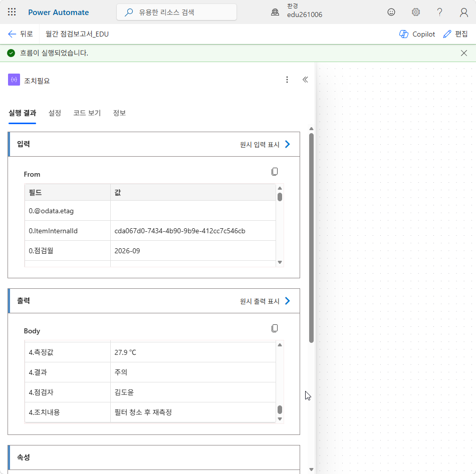Click the From table scrollbar thumb
Screen dimensions: 476x474
point(280,197)
